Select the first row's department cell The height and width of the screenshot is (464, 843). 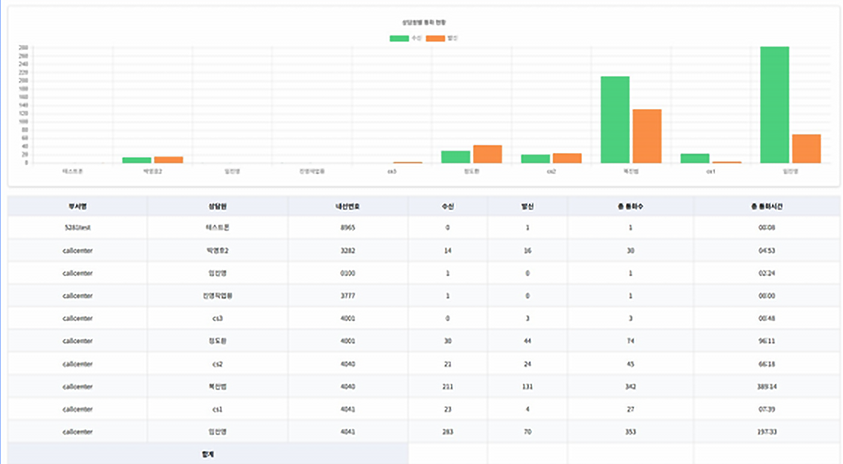77,227
